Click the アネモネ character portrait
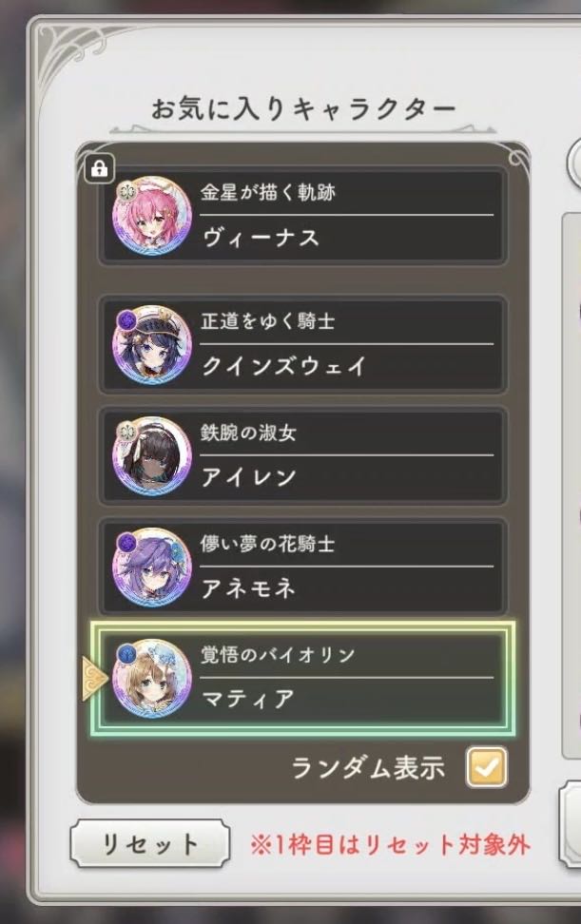This screenshot has width=581, height=924. (152, 567)
